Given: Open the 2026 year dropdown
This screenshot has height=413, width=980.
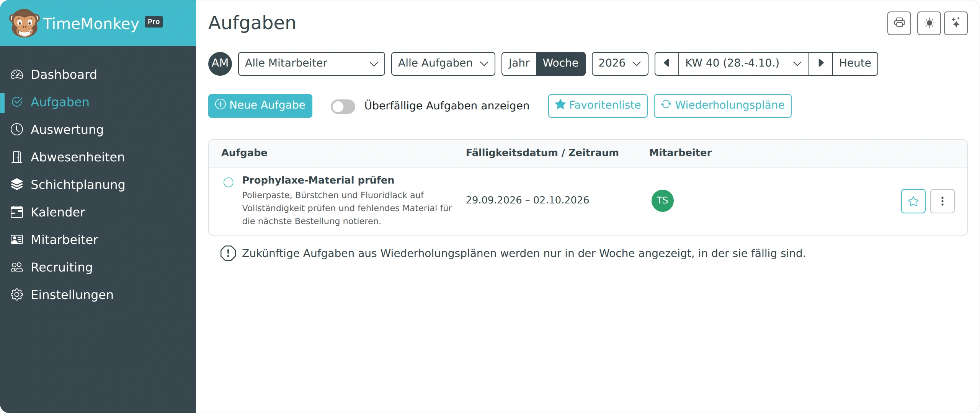Looking at the screenshot, I should (x=620, y=63).
